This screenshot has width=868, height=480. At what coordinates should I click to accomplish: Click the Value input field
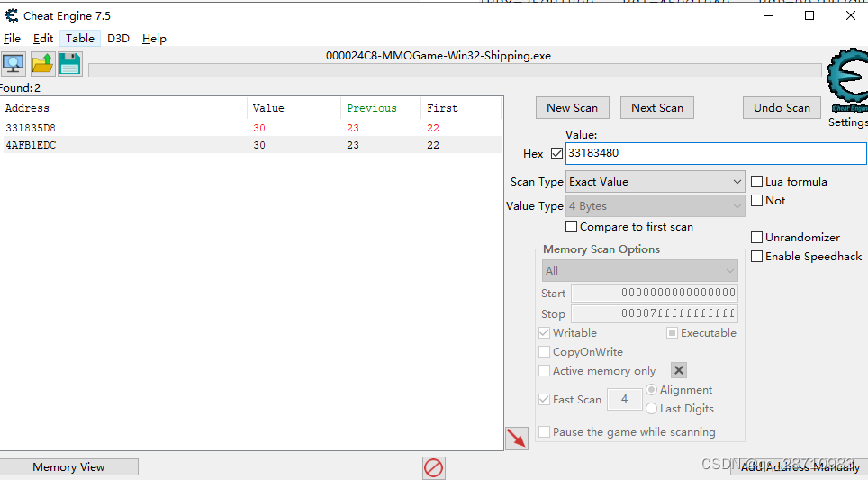click(716, 153)
